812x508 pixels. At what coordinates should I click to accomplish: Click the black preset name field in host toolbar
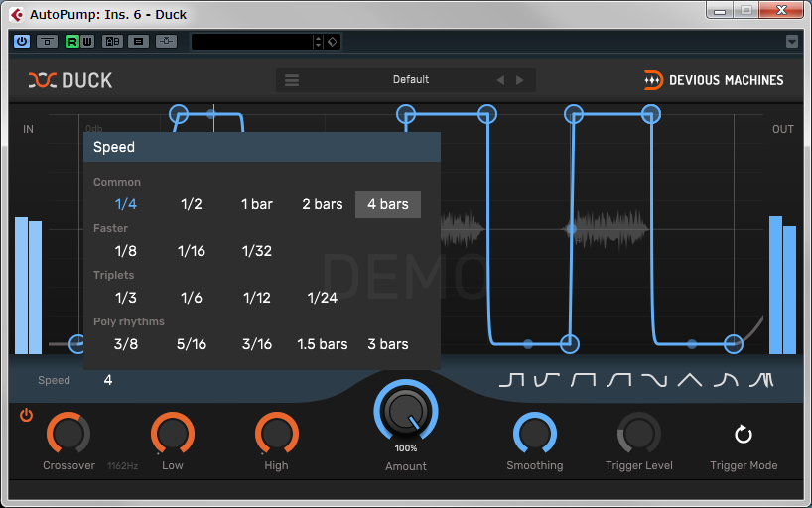click(252, 42)
